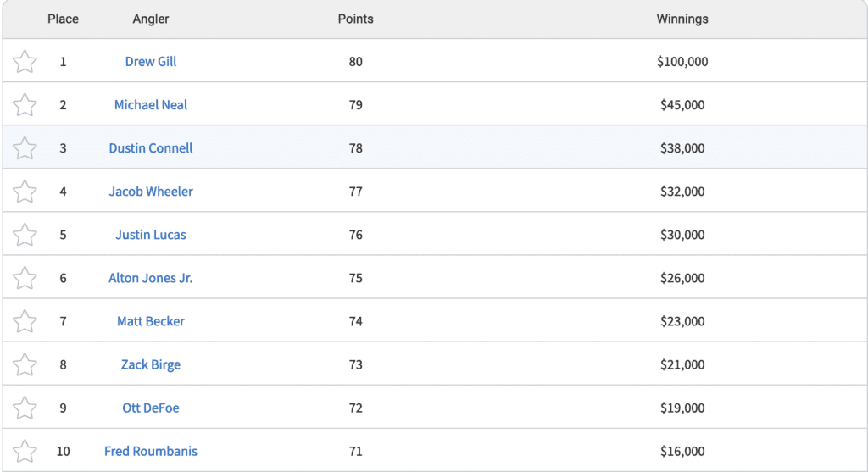Open the Jacob Wheeler profile link

151,192
